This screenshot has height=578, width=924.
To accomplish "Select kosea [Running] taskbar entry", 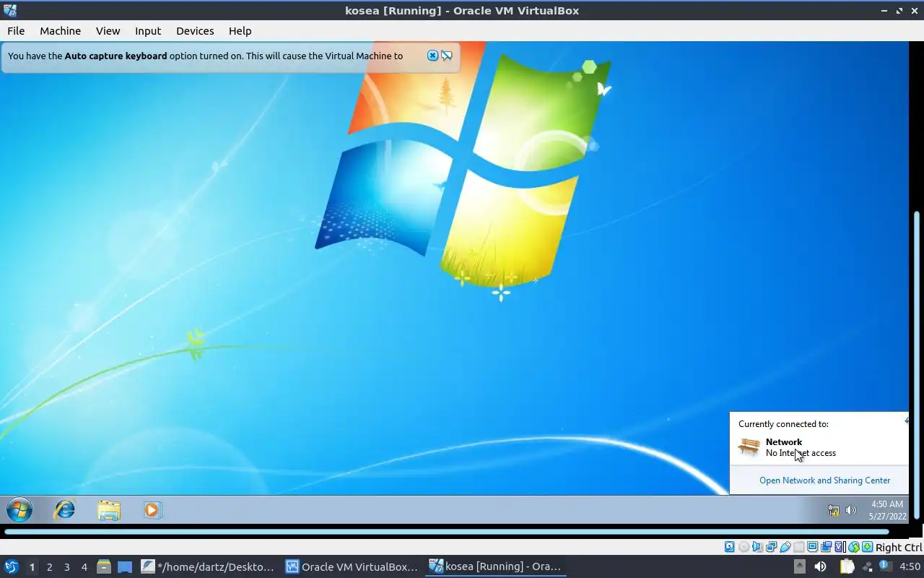I will pyautogui.click(x=496, y=567).
